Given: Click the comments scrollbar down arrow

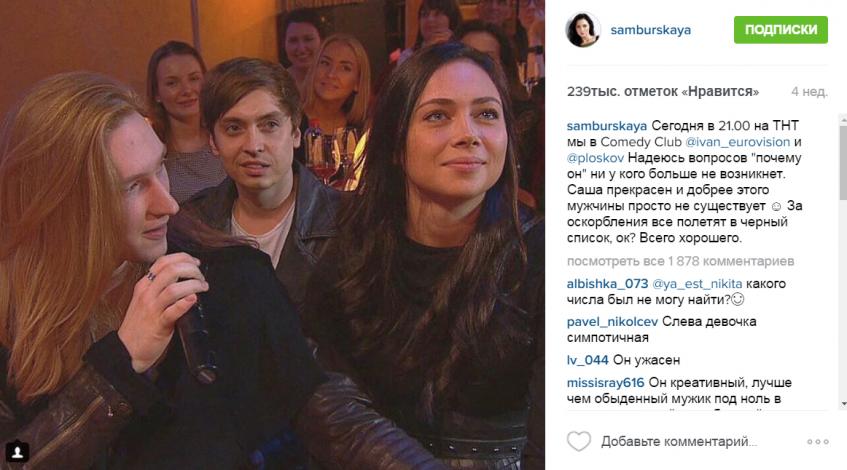Looking at the screenshot, I should pos(843,404).
